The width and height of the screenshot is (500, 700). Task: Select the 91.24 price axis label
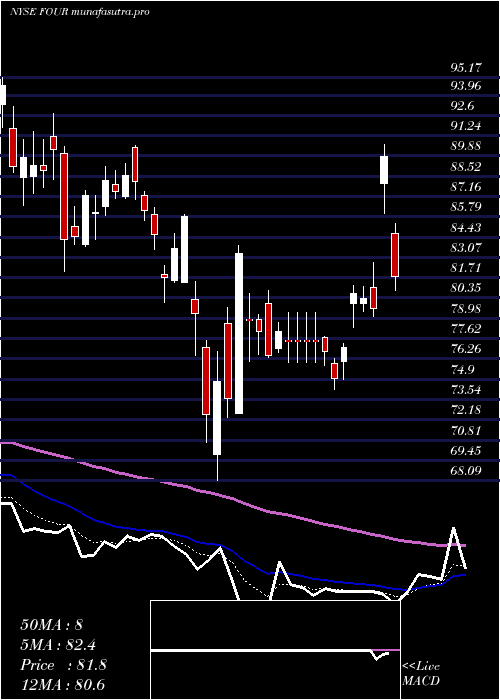pyautogui.click(x=465, y=126)
